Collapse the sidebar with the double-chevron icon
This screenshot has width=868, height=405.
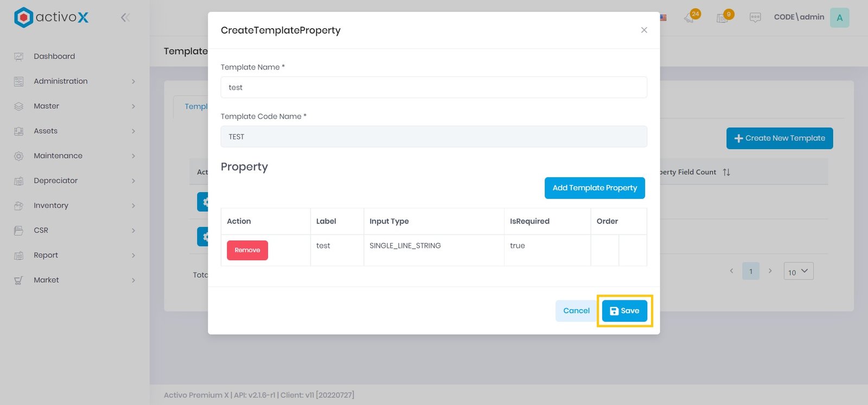[x=125, y=17]
